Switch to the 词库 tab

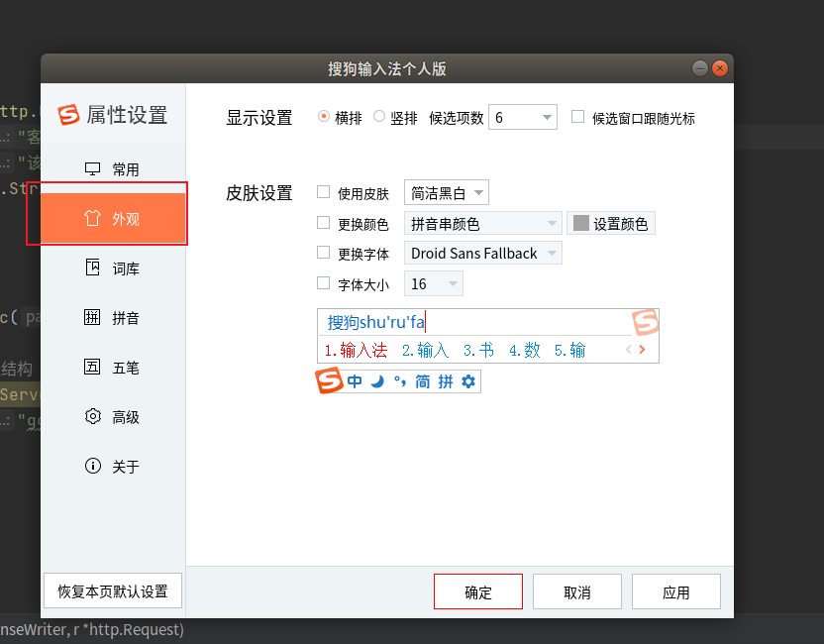click(113, 268)
